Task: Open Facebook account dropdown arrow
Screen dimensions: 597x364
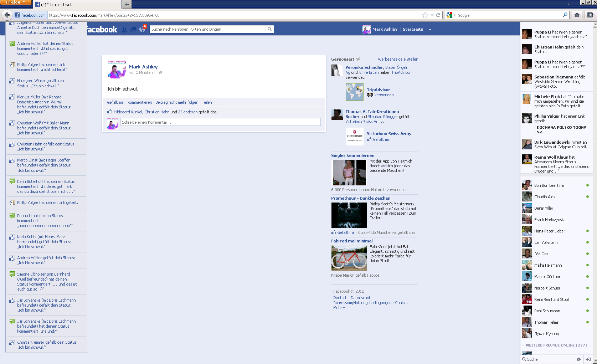Action: coord(430,30)
